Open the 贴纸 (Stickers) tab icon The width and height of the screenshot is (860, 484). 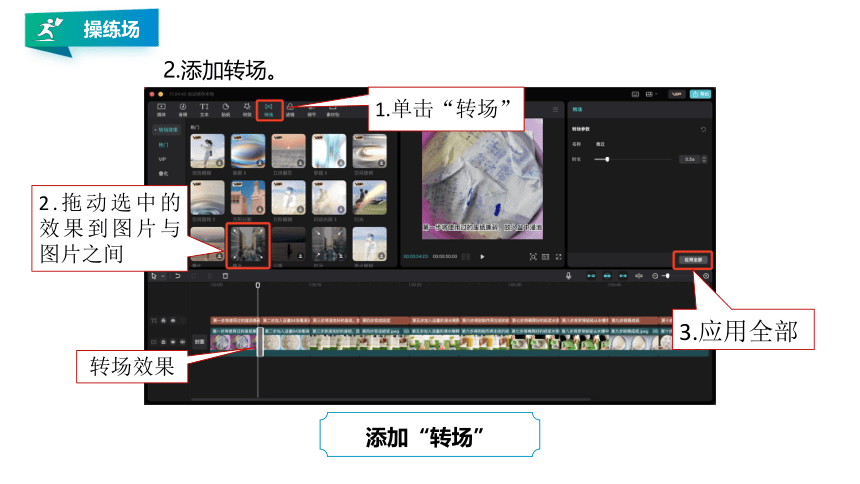click(225, 110)
